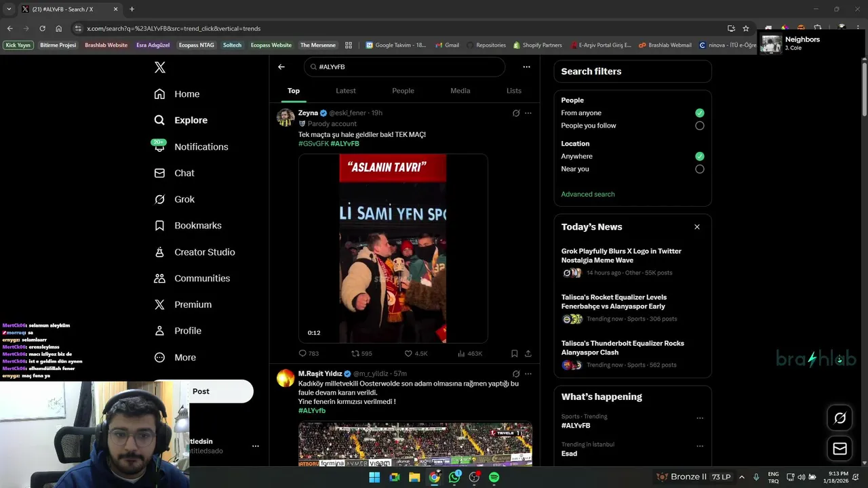The height and width of the screenshot is (488, 868).
Task: Open Brashlab Website bookmark
Action: click(x=106, y=45)
